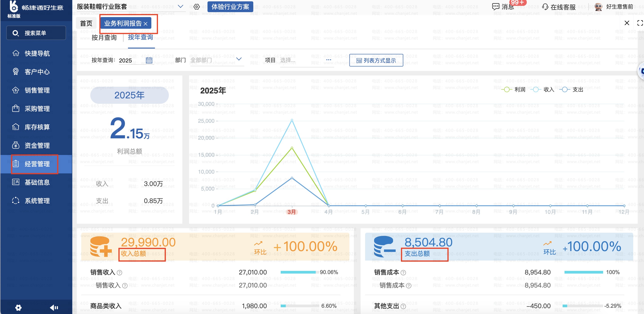
Task: Click the 支出总额 coin stack icon
Action: click(x=384, y=246)
